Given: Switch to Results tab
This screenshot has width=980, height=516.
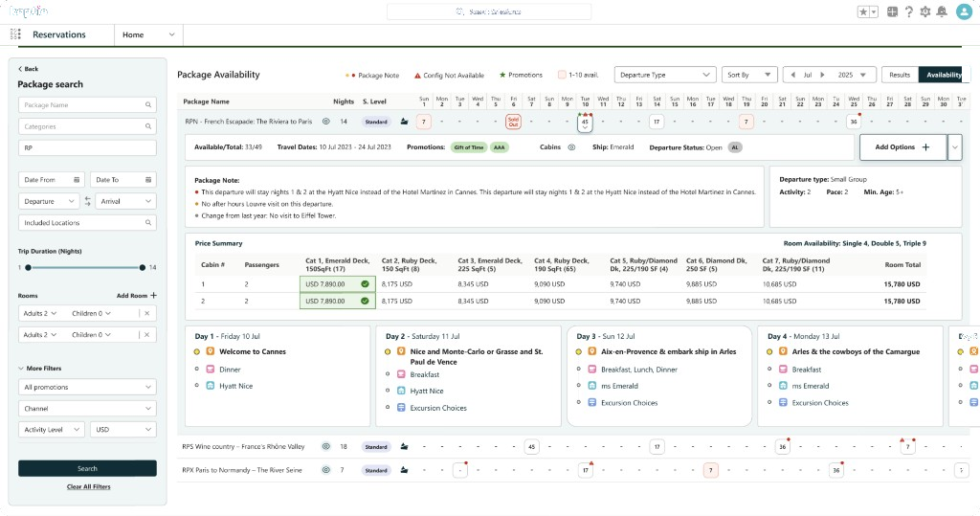Looking at the screenshot, I should (x=900, y=75).
